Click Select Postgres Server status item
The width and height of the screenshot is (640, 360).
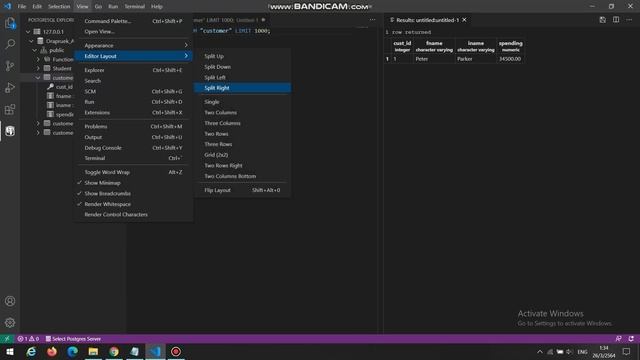click(73, 339)
